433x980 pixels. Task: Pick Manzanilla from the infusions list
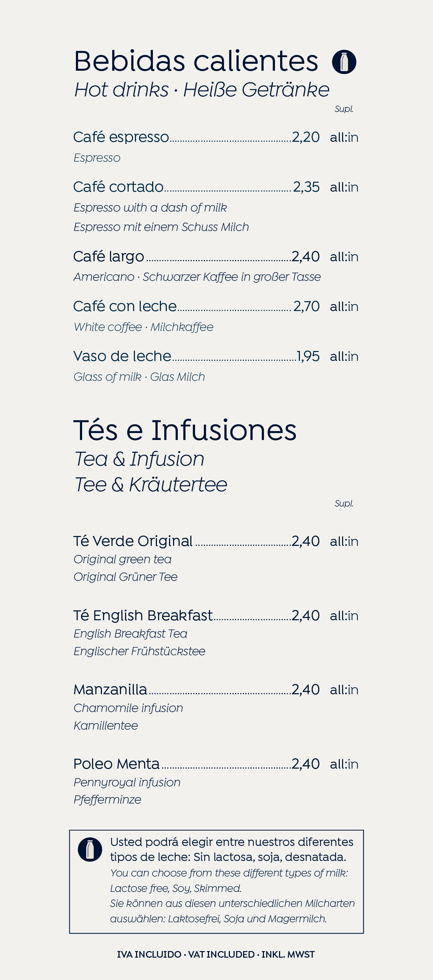[110, 690]
